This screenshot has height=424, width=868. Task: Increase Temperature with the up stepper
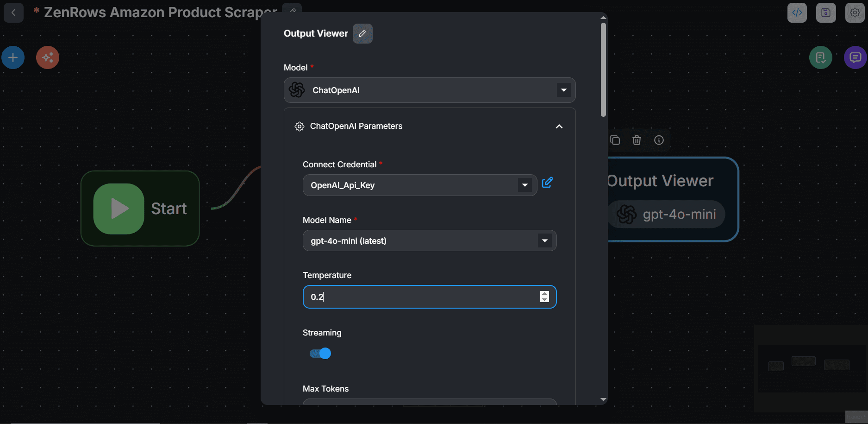(544, 294)
